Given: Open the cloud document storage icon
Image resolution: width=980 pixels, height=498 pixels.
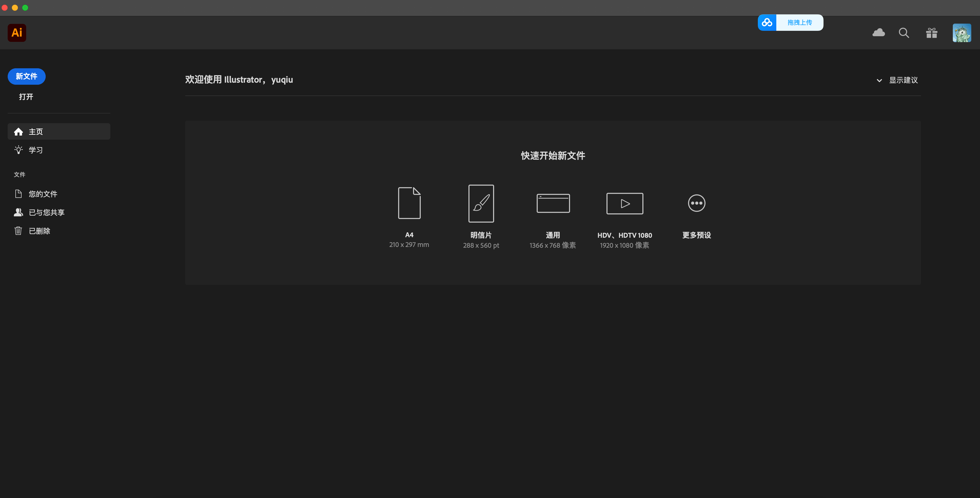Looking at the screenshot, I should point(879,33).
